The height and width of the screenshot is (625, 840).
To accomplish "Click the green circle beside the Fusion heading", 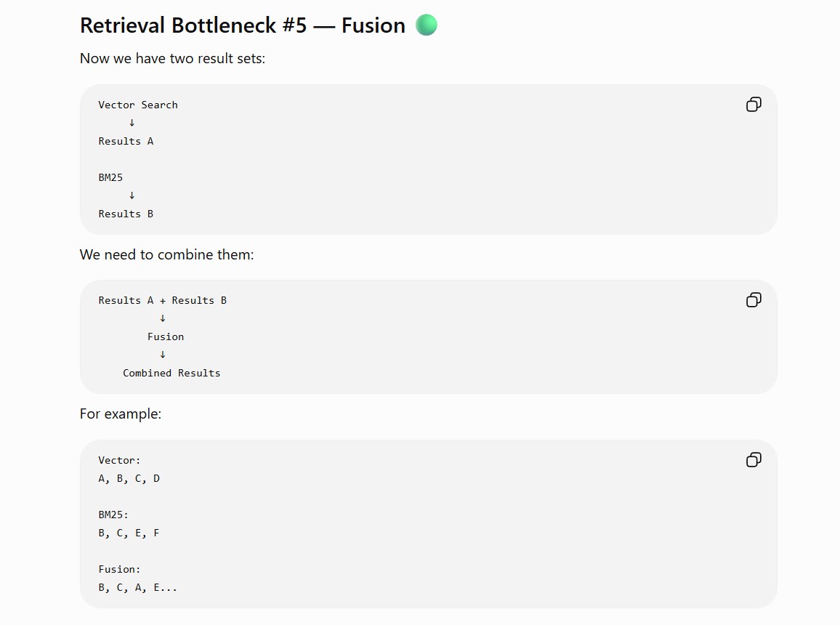I will tap(427, 25).
